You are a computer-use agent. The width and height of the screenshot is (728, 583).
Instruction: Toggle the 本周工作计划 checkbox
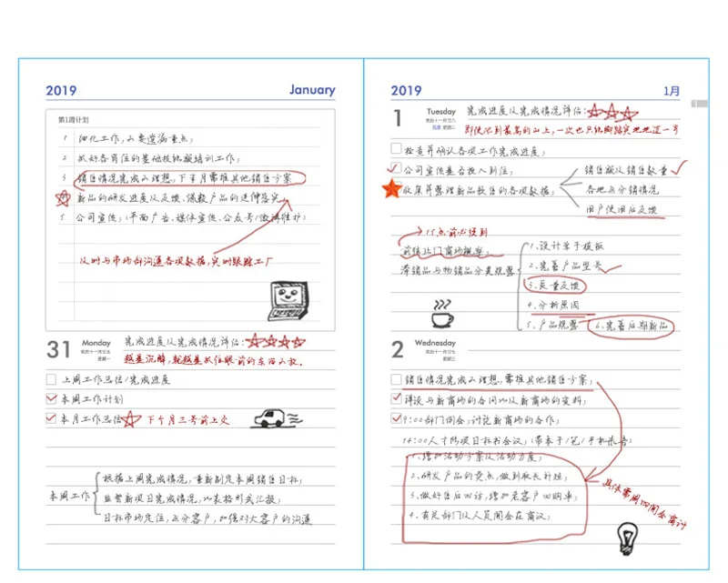(51, 398)
